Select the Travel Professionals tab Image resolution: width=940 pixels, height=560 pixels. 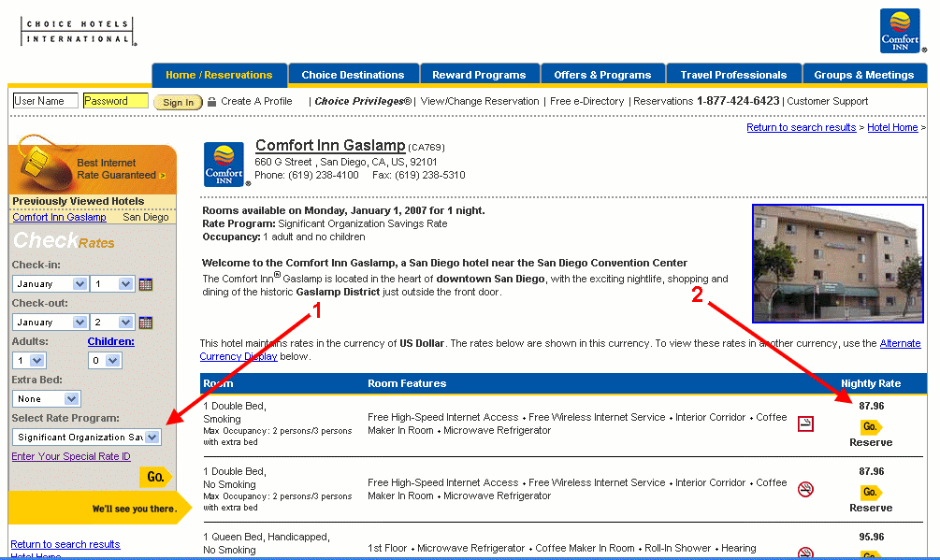734,75
